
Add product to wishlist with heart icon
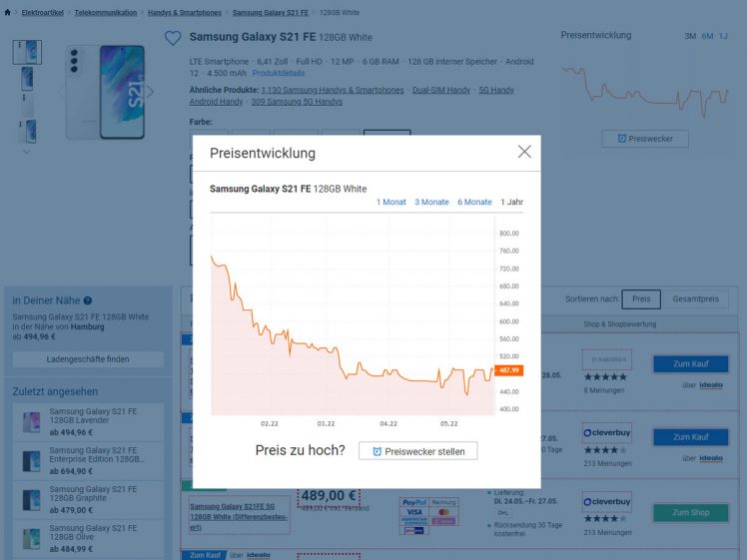[x=173, y=38]
